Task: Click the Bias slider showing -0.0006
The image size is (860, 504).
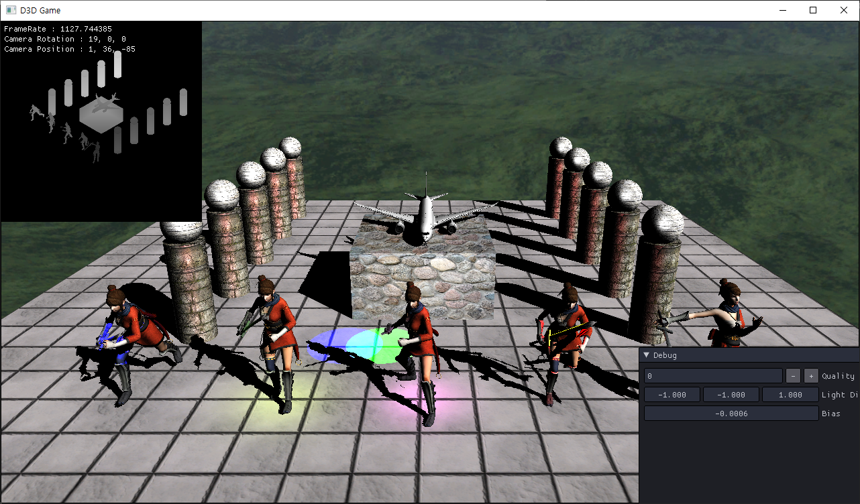Action: (x=731, y=414)
